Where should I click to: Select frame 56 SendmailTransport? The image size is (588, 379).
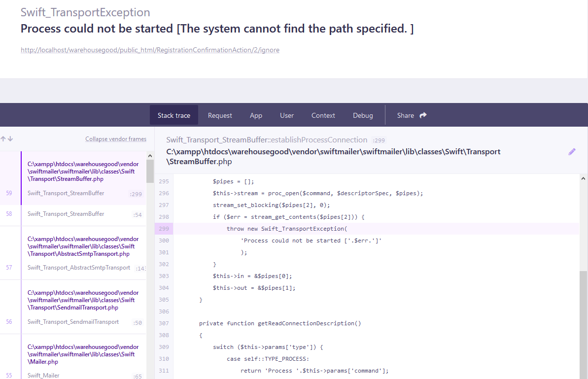[73, 307]
